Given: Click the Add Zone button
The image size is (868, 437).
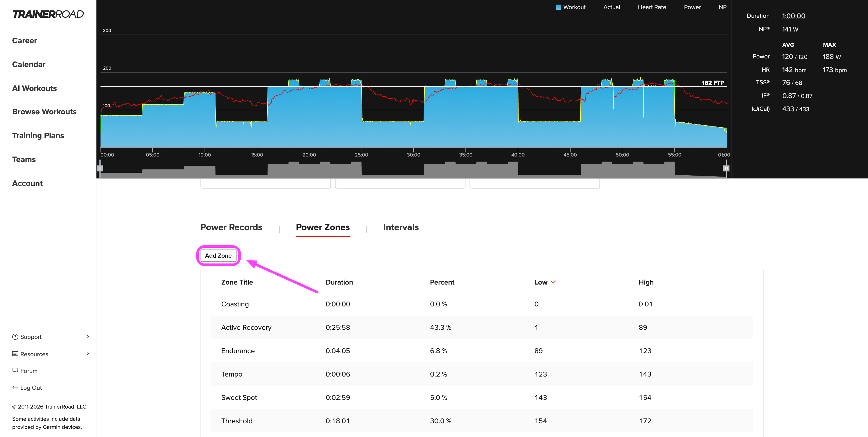Looking at the screenshot, I should pos(218,256).
